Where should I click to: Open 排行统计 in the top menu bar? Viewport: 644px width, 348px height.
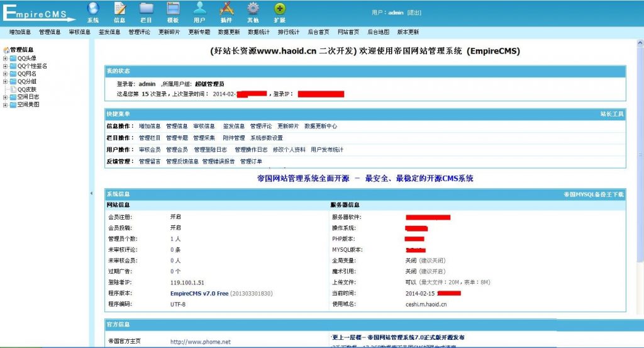(289, 32)
